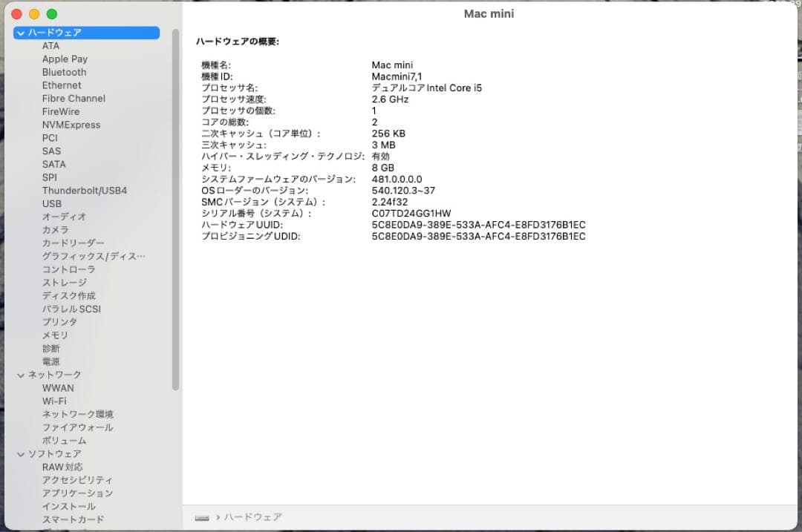Select Ethernet in the sidebar
This screenshot has width=802, height=532.
point(62,85)
